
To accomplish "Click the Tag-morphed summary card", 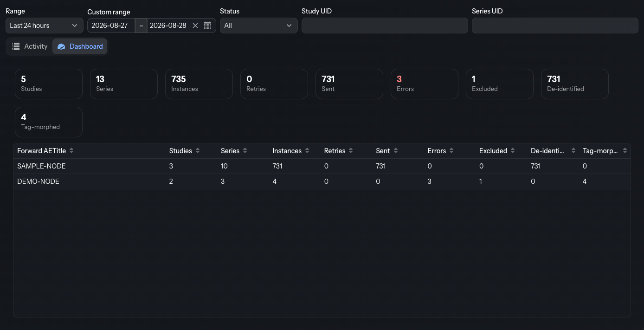I will (x=49, y=122).
